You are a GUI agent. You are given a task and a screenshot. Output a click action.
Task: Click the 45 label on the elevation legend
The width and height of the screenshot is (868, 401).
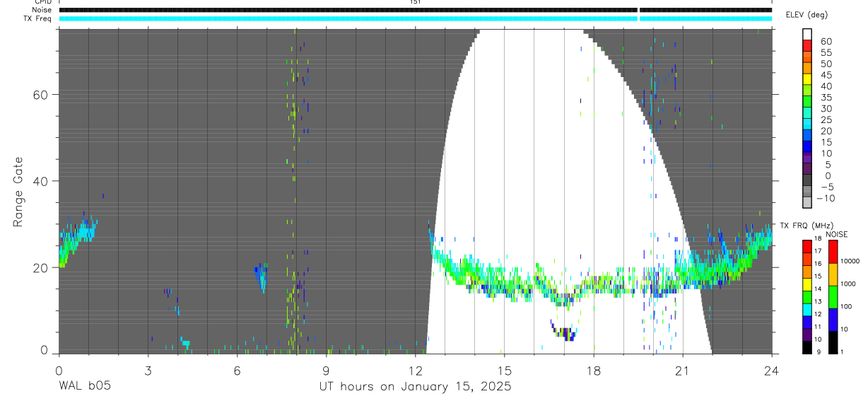826,75
